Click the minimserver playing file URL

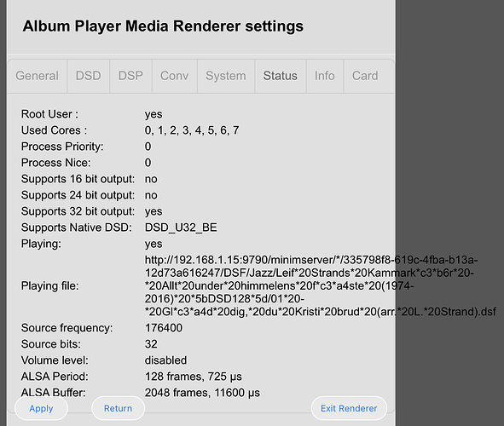tap(321, 285)
